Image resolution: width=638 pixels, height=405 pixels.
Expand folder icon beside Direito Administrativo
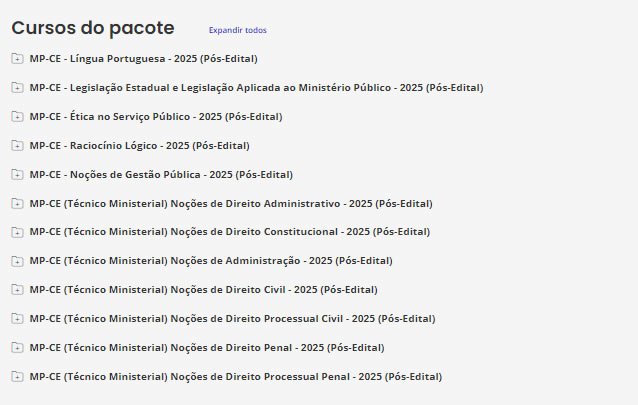coord(17,203)
